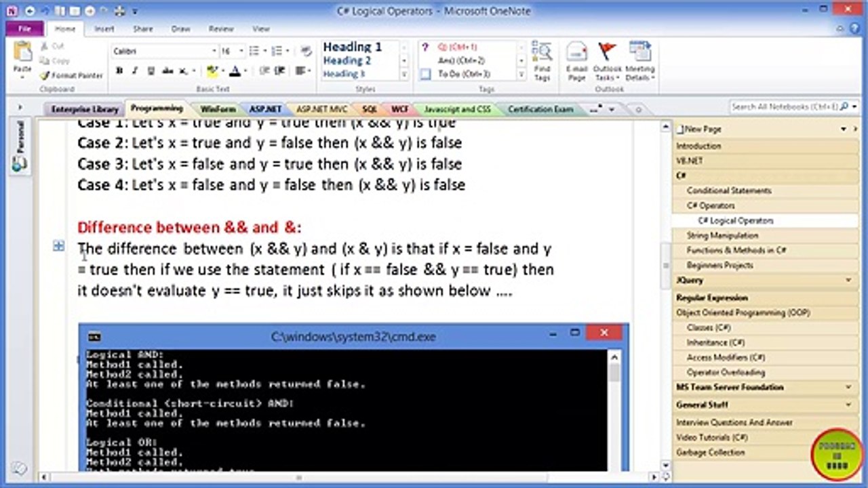Viewport: 868px width, 488px height.
Task: Insert a numbered list
Action: pyautogui.click(x=276, y=51)
